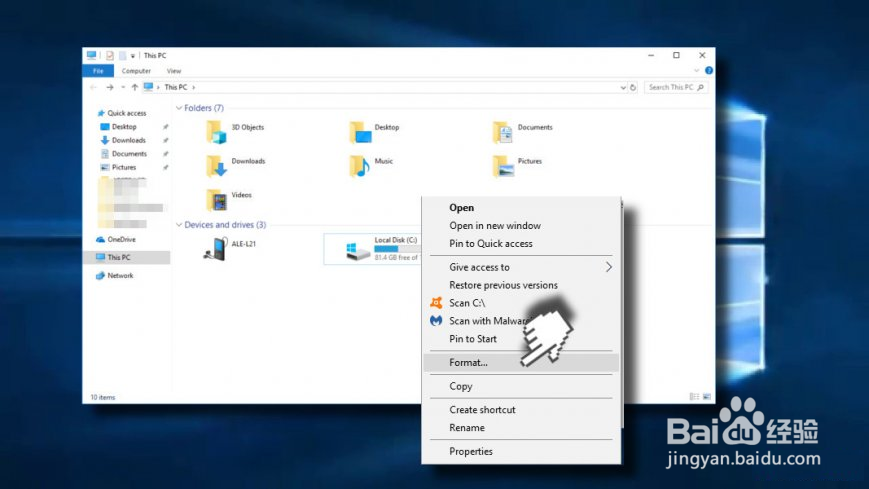
Task: Click the Network icon in sidebar
Action: click(100, 276)
